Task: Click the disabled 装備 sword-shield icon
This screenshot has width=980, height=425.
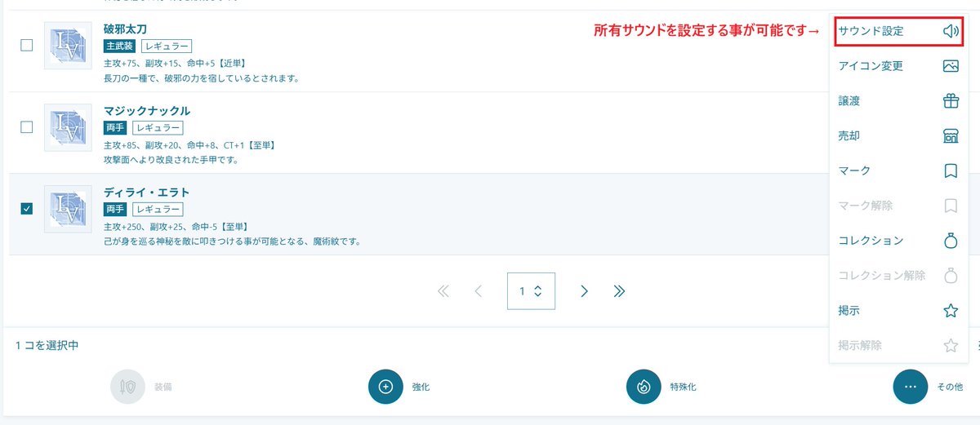Action: click(x=128, y=387)
